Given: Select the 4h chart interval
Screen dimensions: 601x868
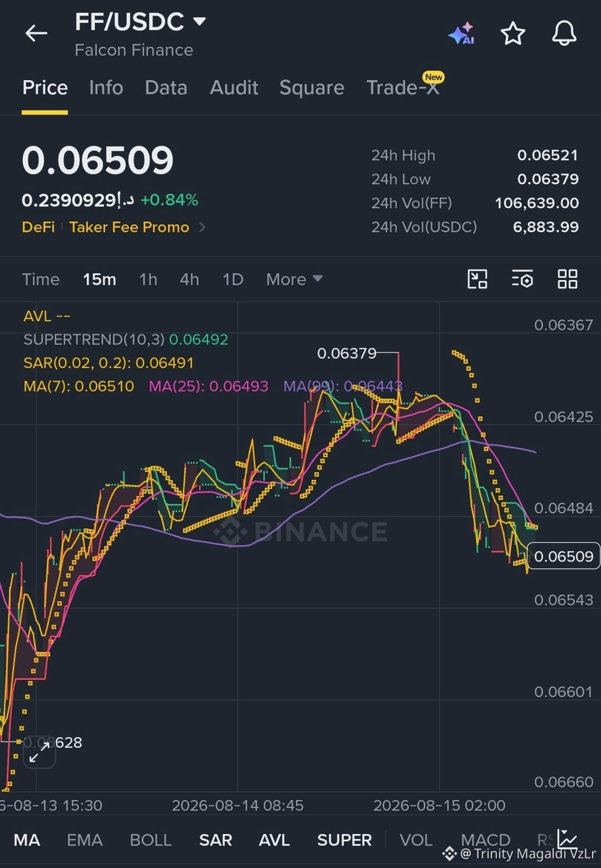Looking at the screenshot, I should click(189, 279).
